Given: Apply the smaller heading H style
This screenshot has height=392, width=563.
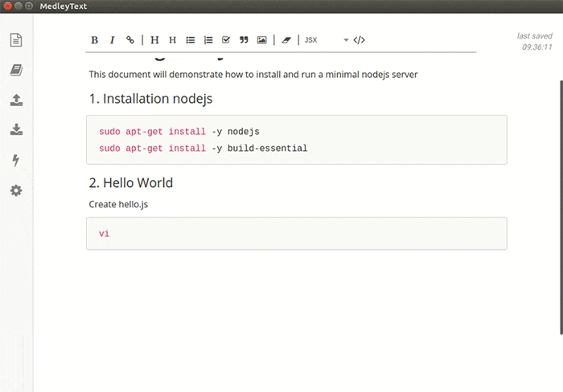Looking at the screenshot, I should [x=172, y=40].
